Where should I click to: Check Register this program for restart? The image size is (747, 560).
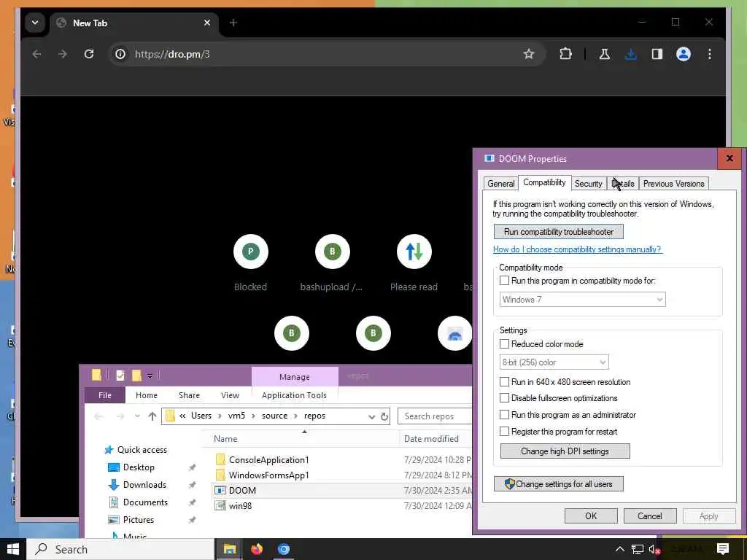(504, 432)
